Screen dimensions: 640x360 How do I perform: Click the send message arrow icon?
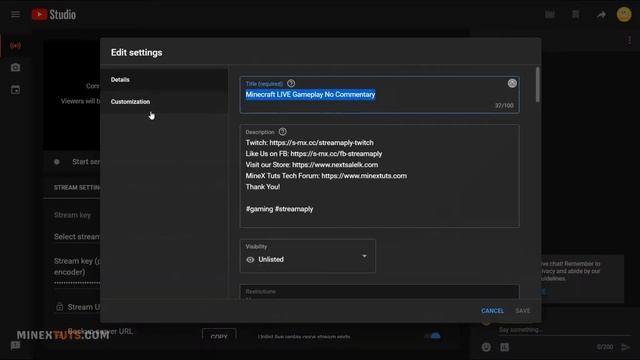pyautogui.click(x=625, y=347)
